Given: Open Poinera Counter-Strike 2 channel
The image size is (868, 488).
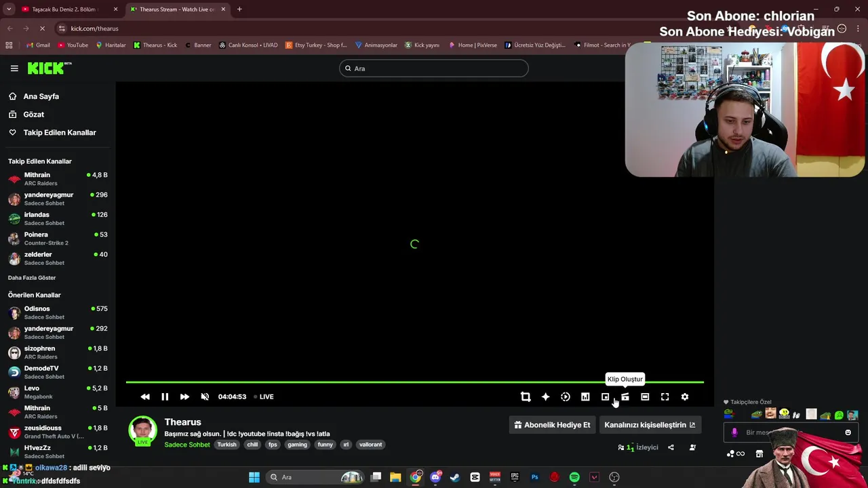Looking at the screenshot, I should click(58, 238).
